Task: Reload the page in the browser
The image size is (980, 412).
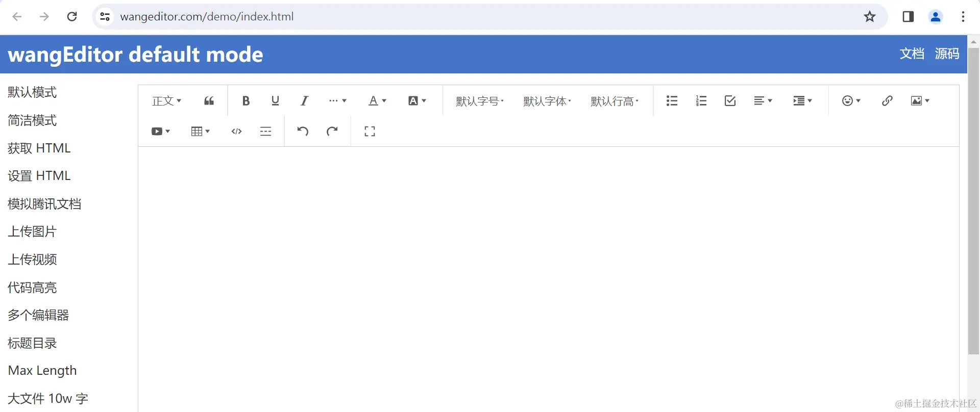Action: pos(72,17)
